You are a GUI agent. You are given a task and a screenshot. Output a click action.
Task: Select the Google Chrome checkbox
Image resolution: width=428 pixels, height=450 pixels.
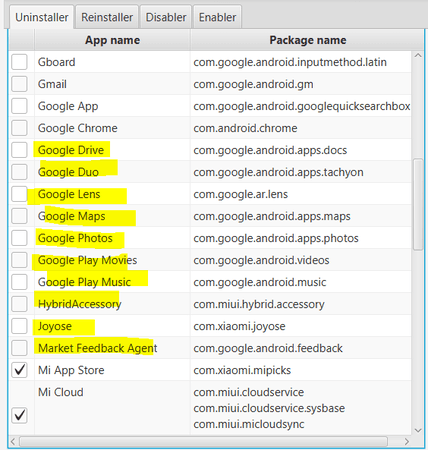point(19,128)
